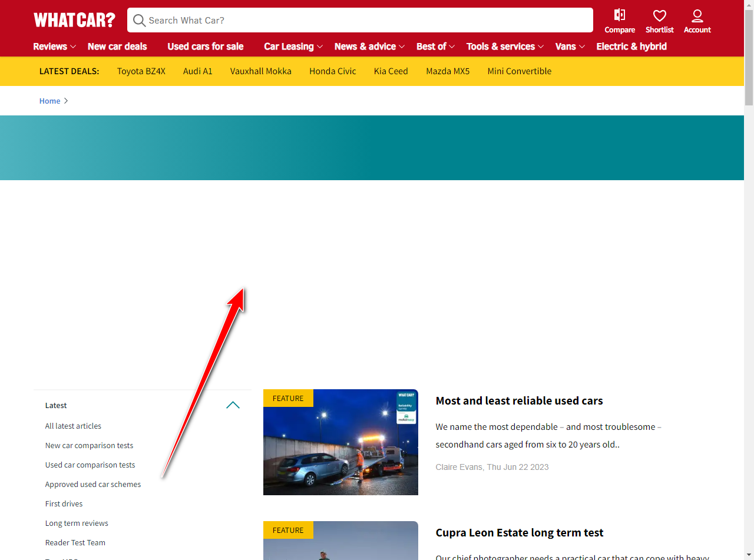This screenshot has height=560, width=754.
Task: Click the What Car? logo
Action: [x=74, y=19]
